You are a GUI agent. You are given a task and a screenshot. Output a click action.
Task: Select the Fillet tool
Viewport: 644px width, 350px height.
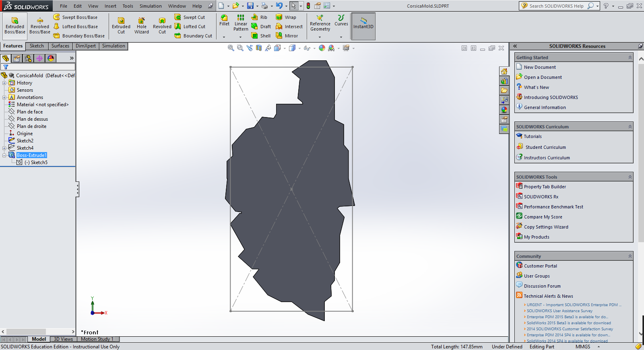pos(224,21)
